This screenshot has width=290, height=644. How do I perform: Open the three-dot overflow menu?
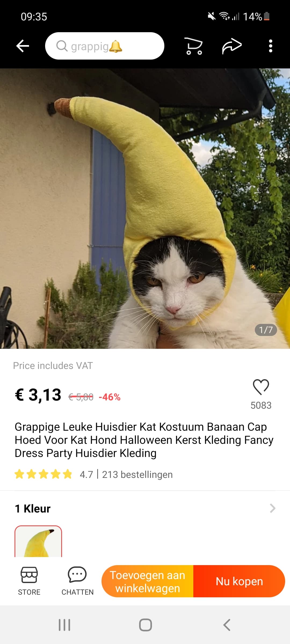[270, 46]
